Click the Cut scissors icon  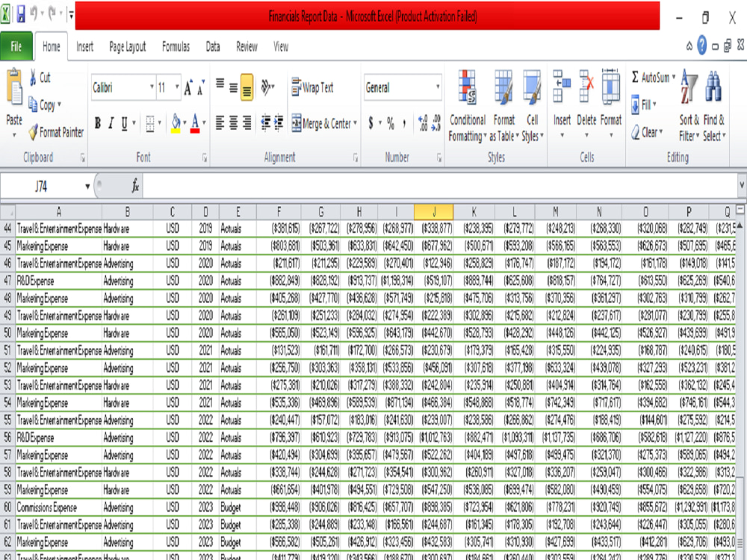[34, 77]
